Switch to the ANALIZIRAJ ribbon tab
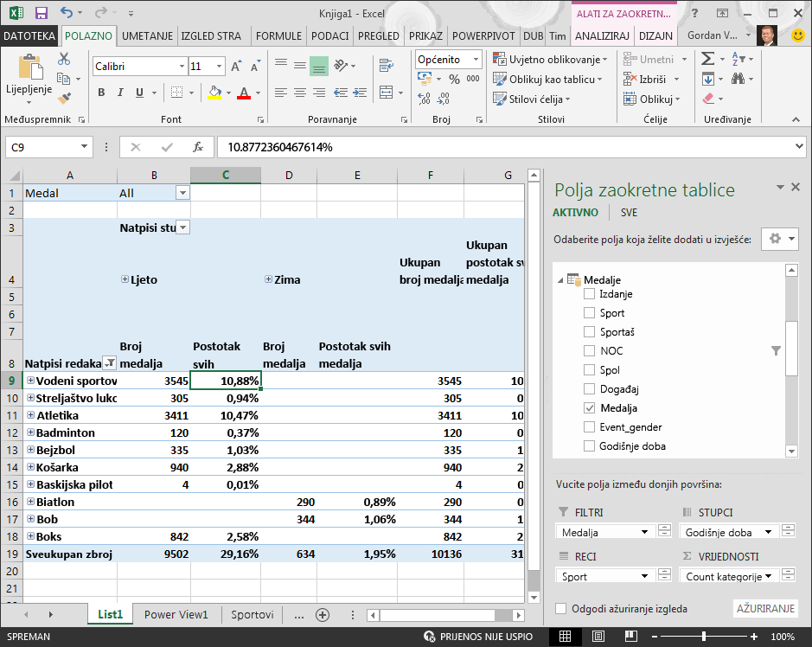The width and height of the screenshot is (812, 647). 602,35
